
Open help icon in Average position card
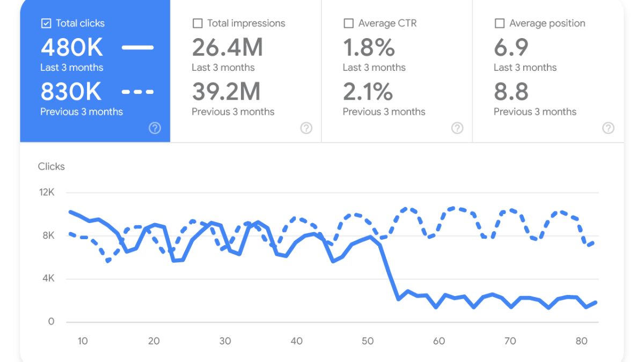[608, 128]
